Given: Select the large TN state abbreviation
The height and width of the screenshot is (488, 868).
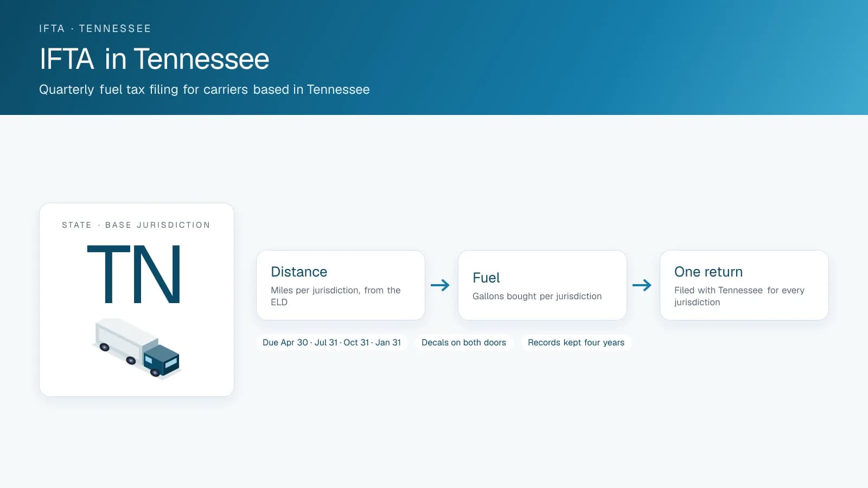Looking at the screenshot, I should tap(134, 274).
